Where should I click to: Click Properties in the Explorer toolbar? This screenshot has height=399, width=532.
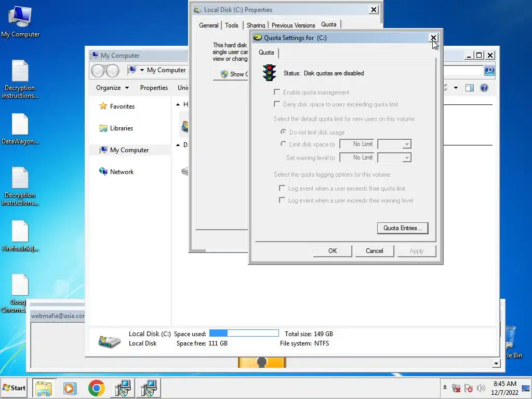pyautogui.click(x=154, y=88)
